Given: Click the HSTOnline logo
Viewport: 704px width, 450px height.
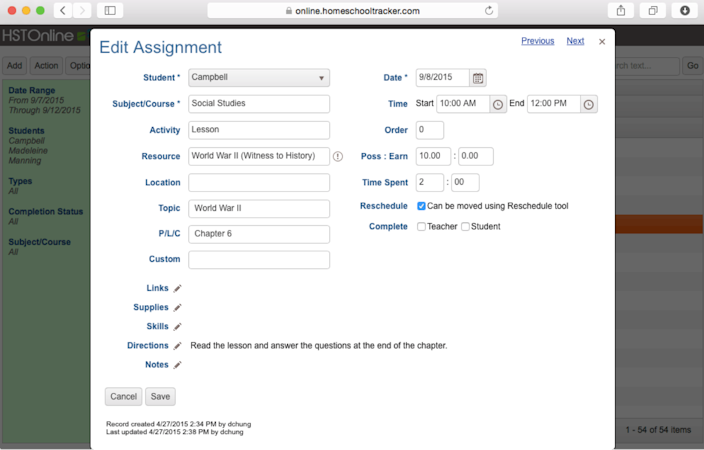Looking at the screenshot, I should point(44,36).
